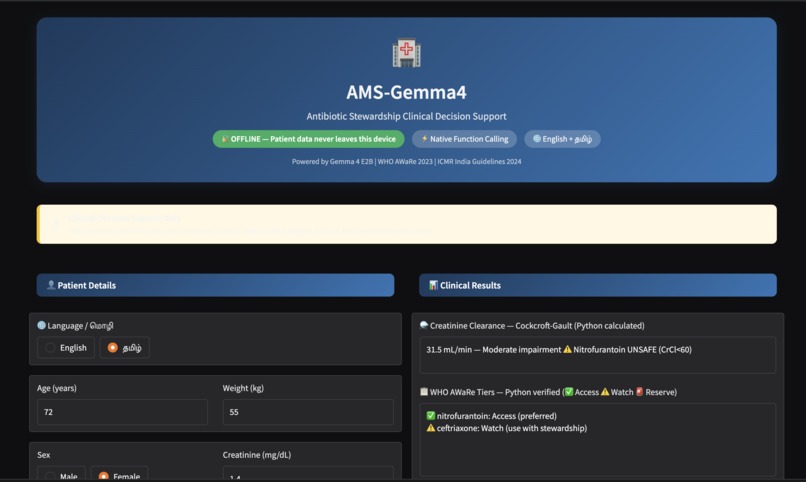Click the icon beside Creatinine Clearance label
This screenshot has height=482, width=806.
coord(424,325)
